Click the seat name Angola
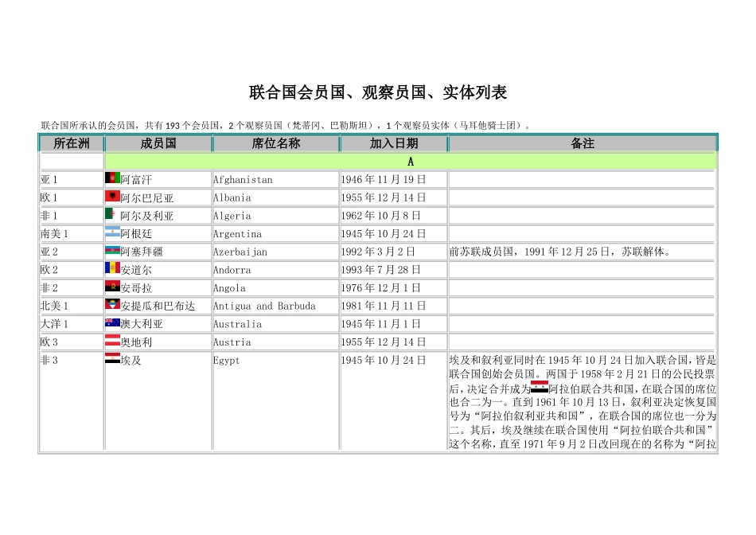This screenshot has height=535, width=756. tap(229, 288)
